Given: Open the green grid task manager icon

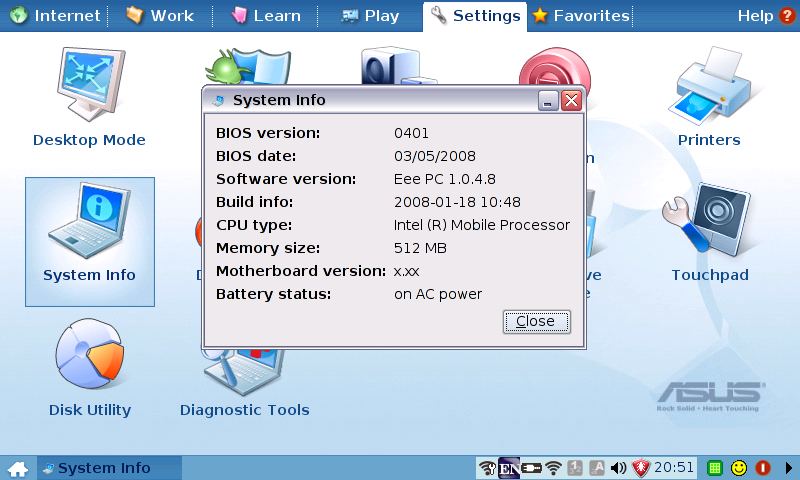Looking at the screenshot, I should click(715, 468).
